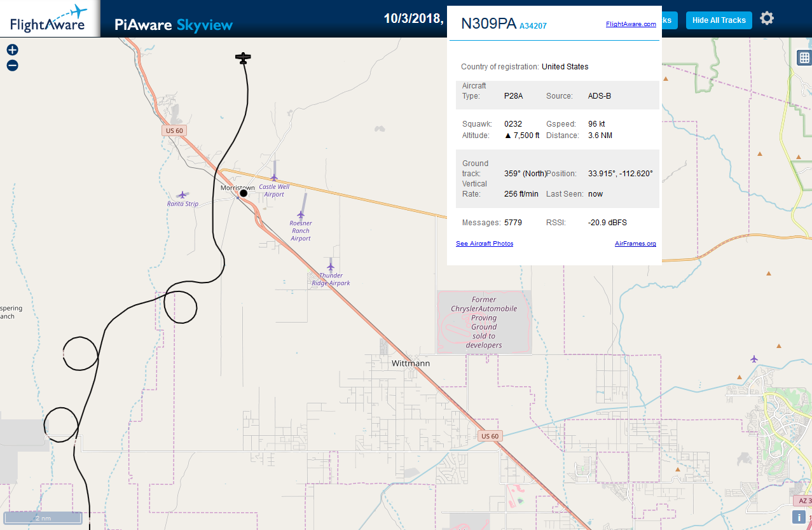
Task: Click the ground speed value 96 kt
Action: point(597,123)
